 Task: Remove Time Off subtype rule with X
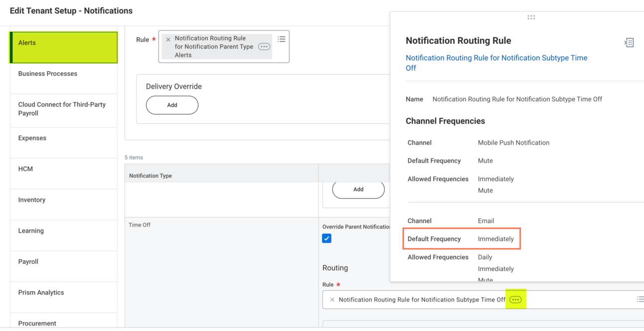[x=332, y=300]
